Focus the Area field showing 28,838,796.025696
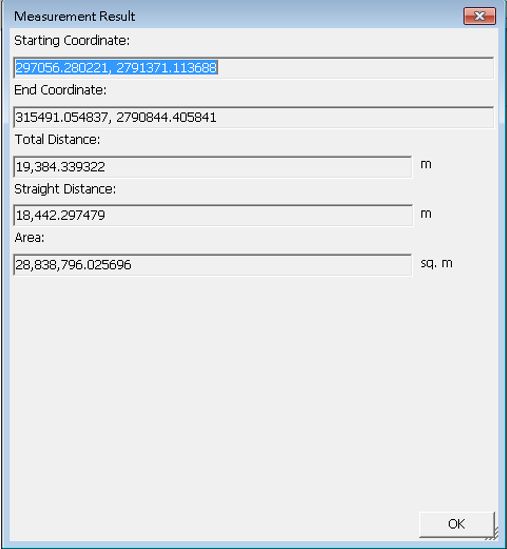This screenshot has height=549, width=507. point(213,265)
